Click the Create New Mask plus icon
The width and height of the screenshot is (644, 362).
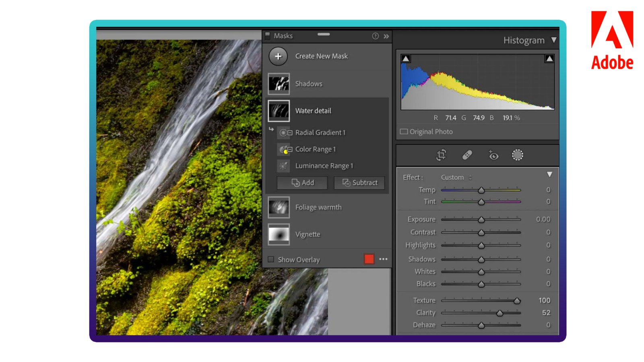coord(278,56)
